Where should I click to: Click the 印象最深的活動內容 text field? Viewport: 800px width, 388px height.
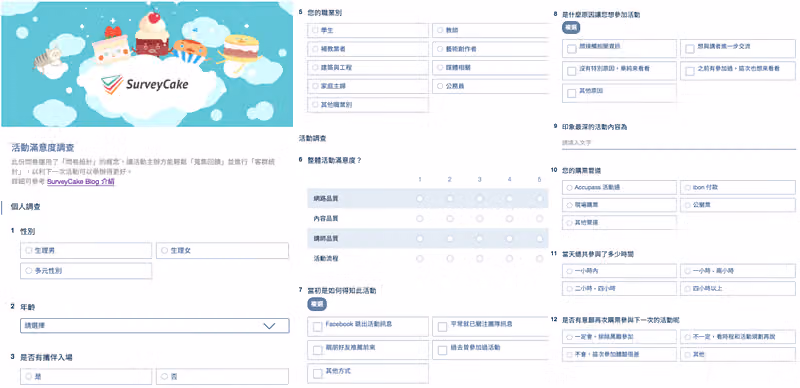(x=679, y=143)
